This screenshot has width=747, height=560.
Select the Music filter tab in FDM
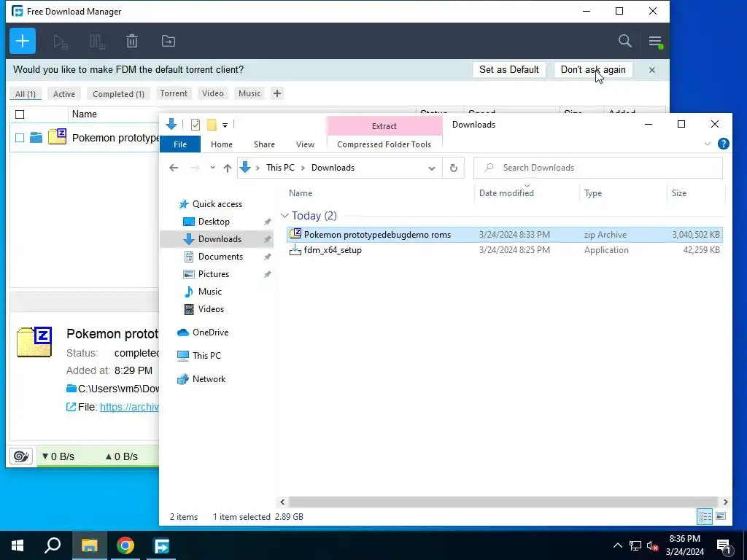[x=249, y=93]
